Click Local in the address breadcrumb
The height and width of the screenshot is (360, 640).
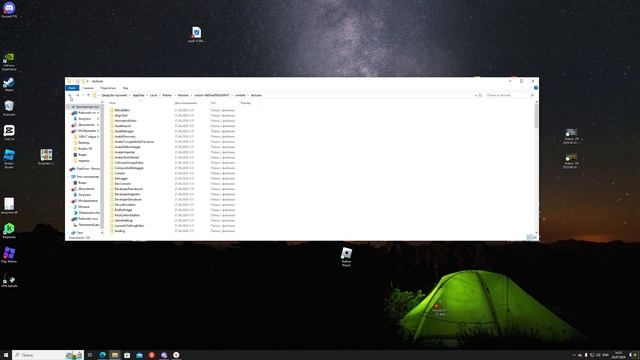pyautogui.click(x=153, y=95)
